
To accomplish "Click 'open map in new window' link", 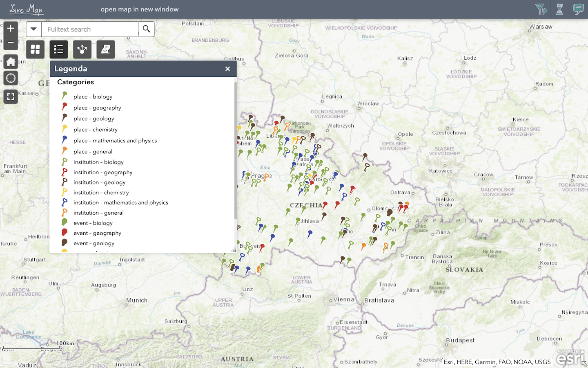I will tap(140, 9).
